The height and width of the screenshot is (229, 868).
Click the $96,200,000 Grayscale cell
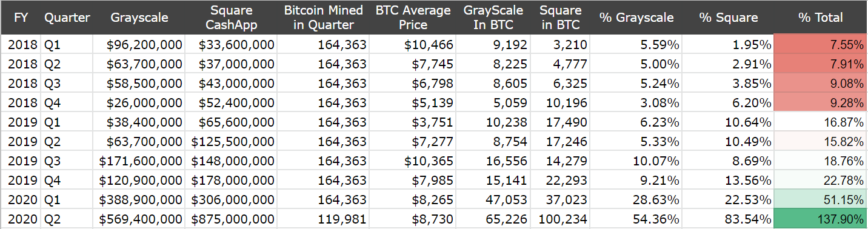click(138, 45)
